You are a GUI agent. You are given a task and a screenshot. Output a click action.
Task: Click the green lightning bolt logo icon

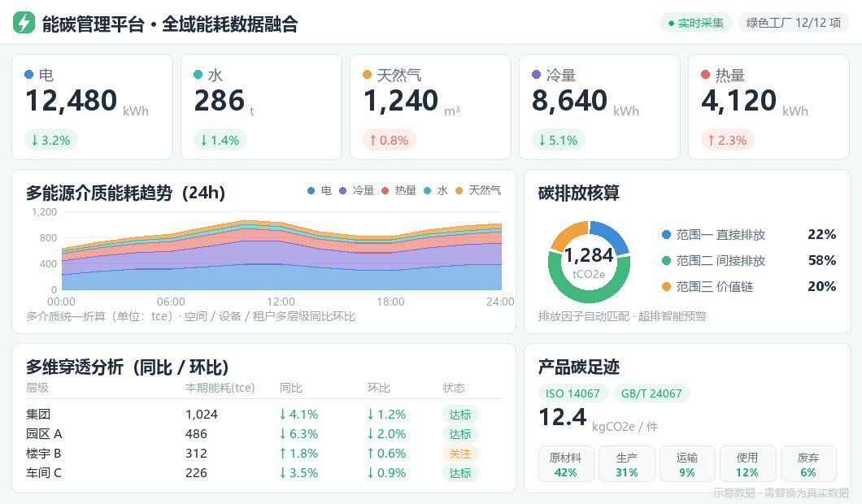[24, 23]
